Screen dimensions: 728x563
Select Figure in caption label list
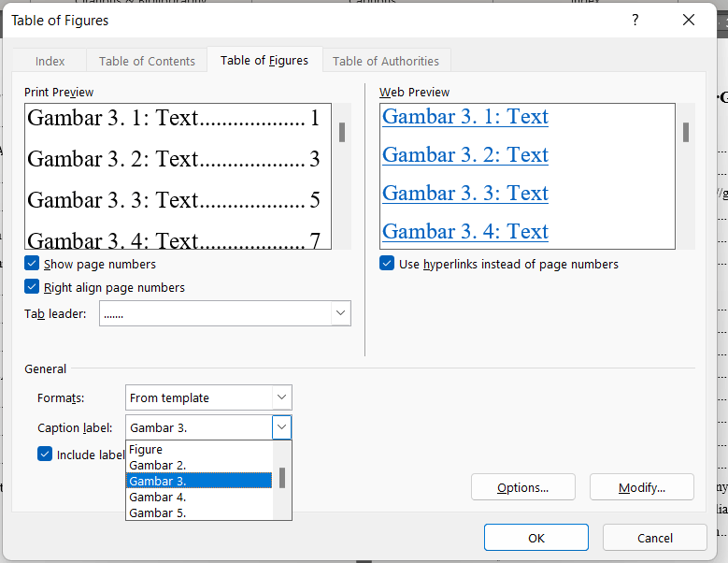click(x=147, y=450)
